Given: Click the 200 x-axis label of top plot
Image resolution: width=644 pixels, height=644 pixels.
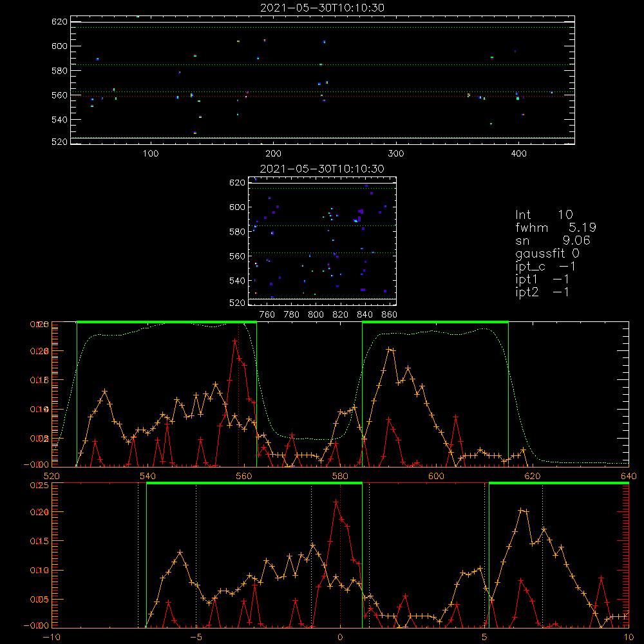Looking at the screenshot, I should pyautogui.click(x=273, y=154).
